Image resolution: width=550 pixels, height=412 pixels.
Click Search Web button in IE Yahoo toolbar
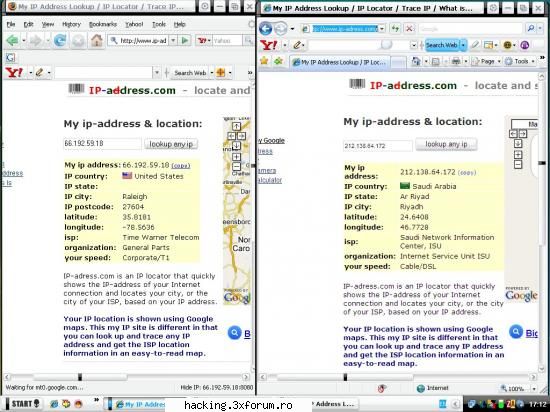[x=442, y=45]
